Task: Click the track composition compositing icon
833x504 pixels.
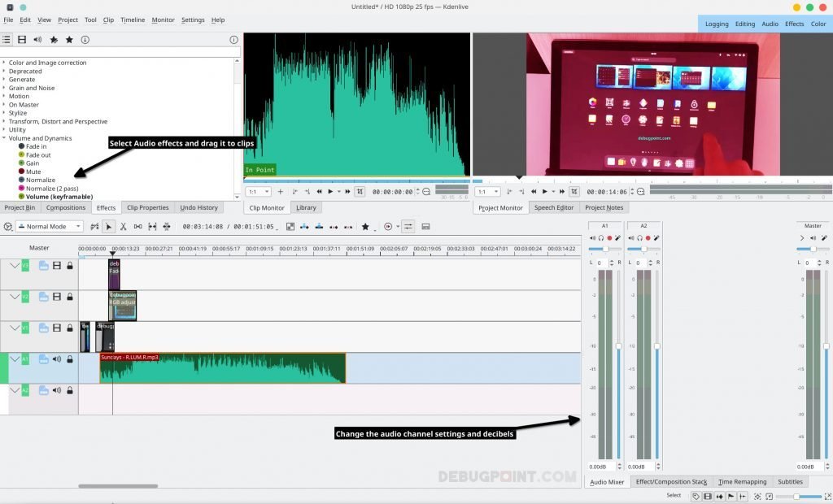Action: [7, 227]
